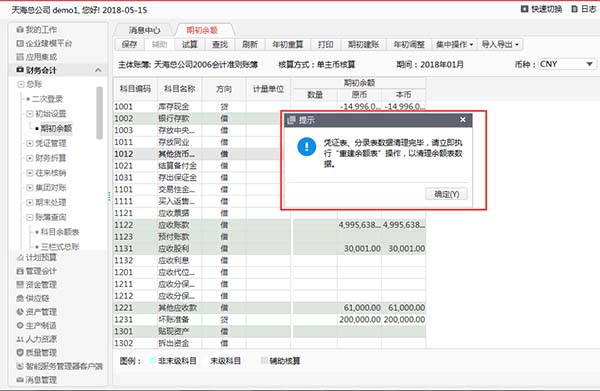Expand the 集团对账 tree node
The width and height of the screenshot is (600, 391).
(x=29, y=187)
